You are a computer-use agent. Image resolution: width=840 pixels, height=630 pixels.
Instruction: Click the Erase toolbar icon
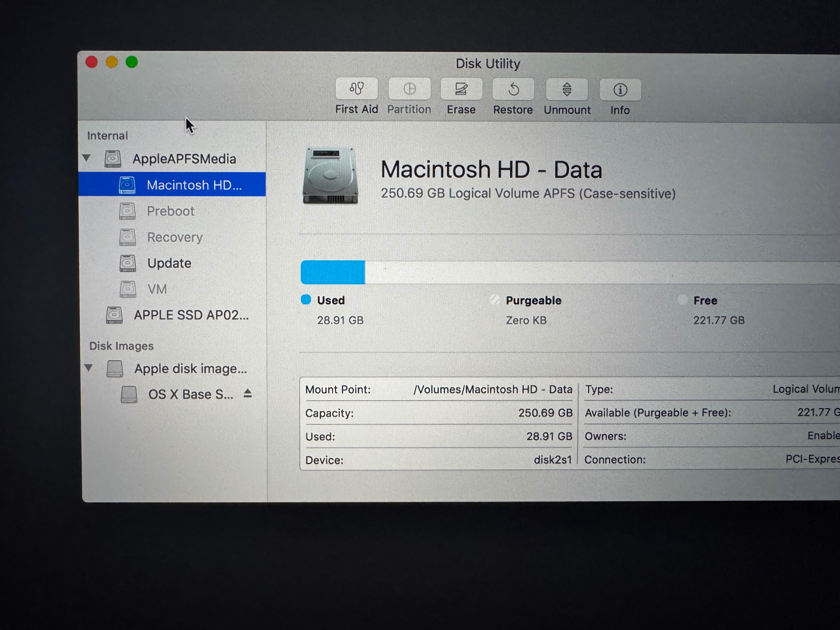pyautogui.click(x=461, y=89)
